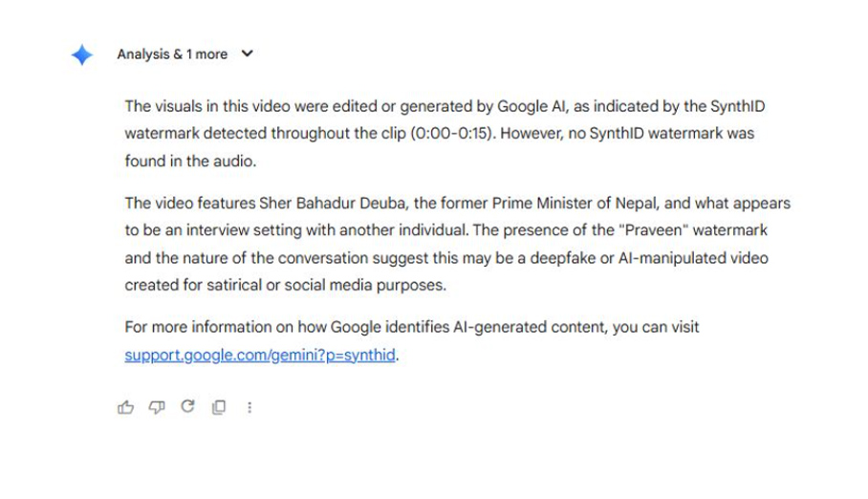
Task: Open the three-dot more options menu
Action: [250, 407]
